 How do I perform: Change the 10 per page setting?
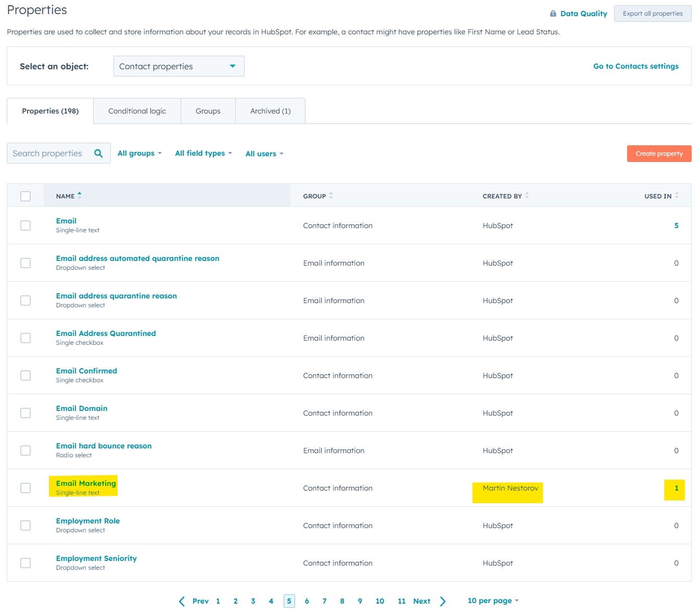click(x=493, y=601)
